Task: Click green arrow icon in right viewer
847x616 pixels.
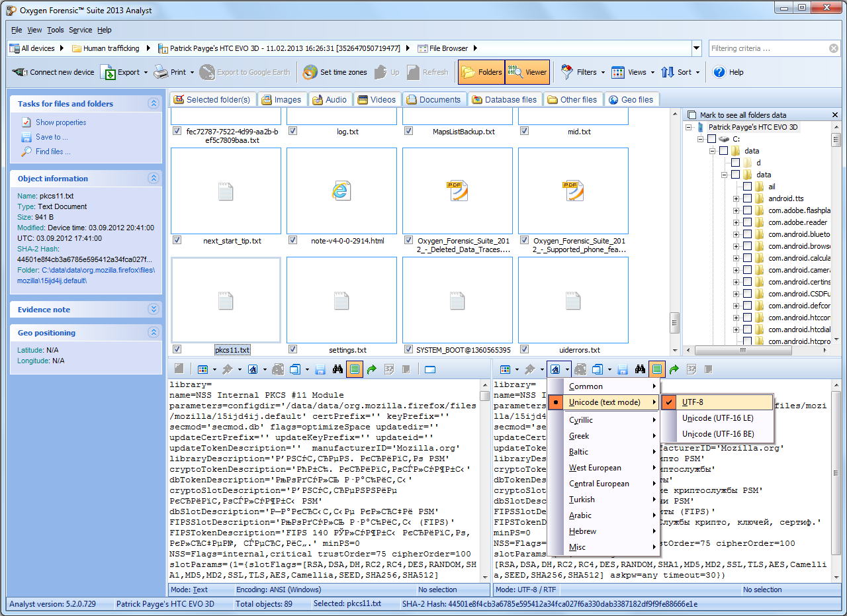Action: pos(674,369)
